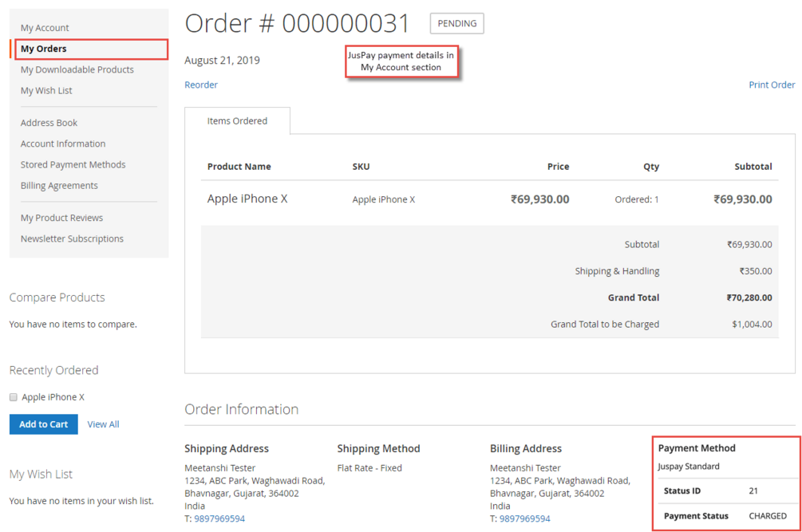The width and height of the screenshot is (802, 532).
Task: Click the Order # 000000031 heading
Action: click(x=297, y=23)
